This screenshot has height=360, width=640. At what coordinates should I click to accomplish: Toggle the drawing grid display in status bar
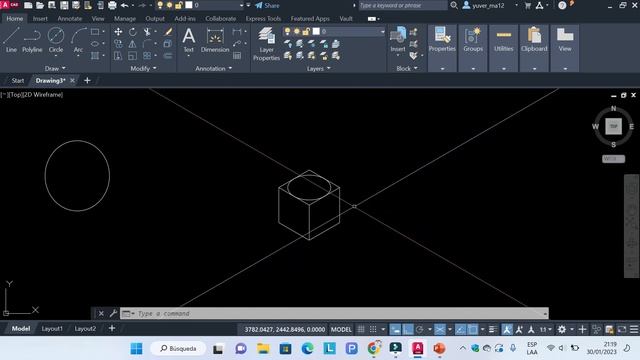pos(361,329)
